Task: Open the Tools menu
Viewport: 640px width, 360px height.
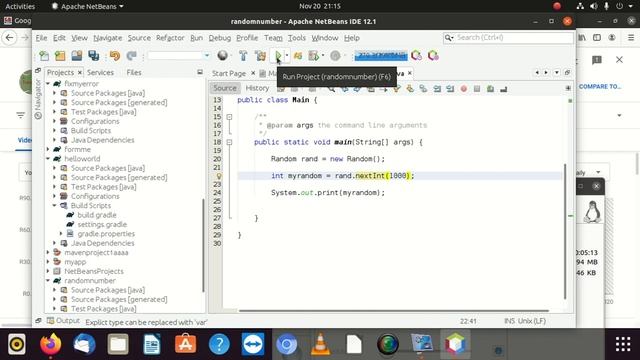Action: click(x=297, y=38)
